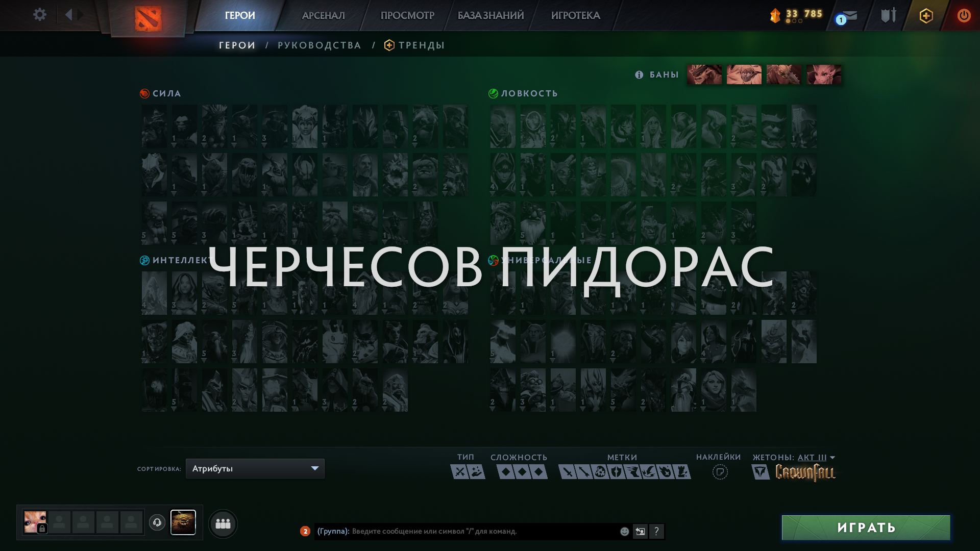Switch to the ПРОСМОТР tab

click(407, 15)
